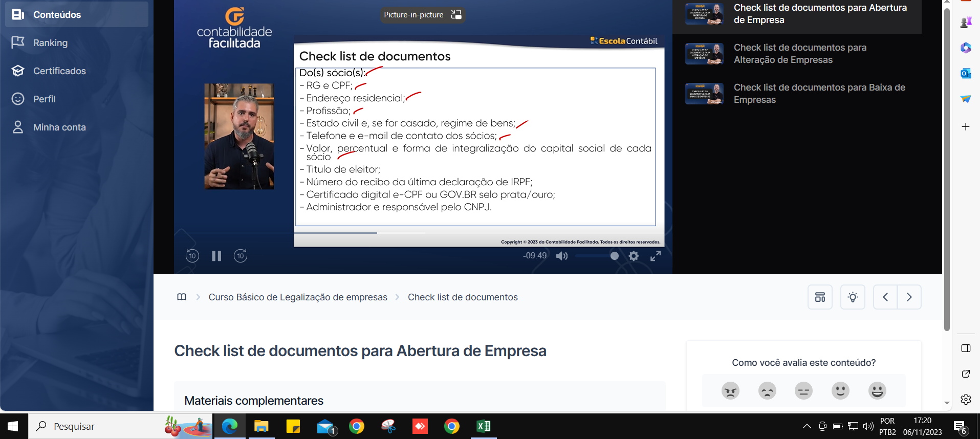The height and width of the screenshot is (439, 980).
Task: Open File Explorer from the taskbar
Action: [x=261, y=426]
